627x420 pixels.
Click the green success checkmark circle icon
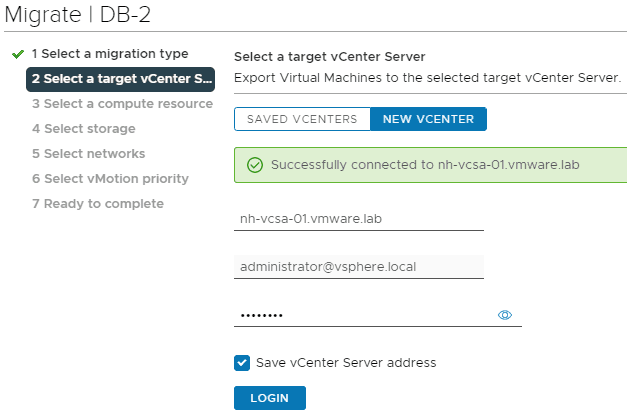point(254,165)
